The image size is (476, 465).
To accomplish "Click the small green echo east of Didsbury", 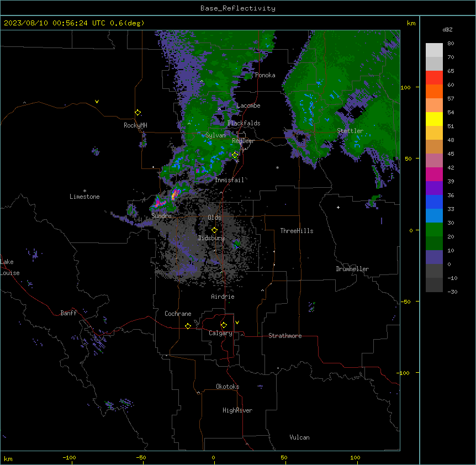I will [236, 244].
